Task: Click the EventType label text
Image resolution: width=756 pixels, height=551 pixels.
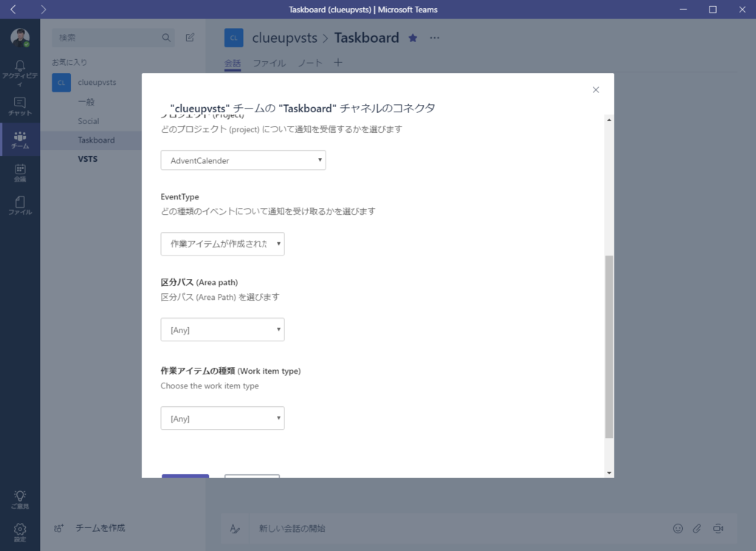Action: (x=180, y=197)
